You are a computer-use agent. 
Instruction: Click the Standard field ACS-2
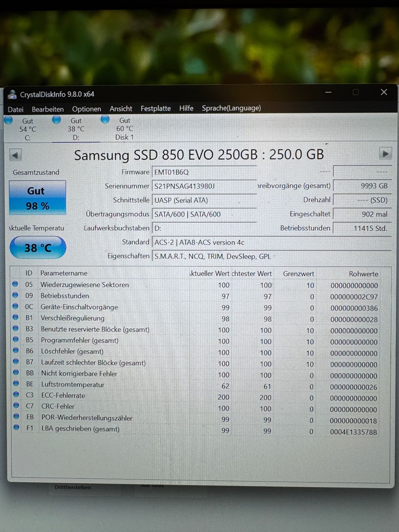pos(272,242)
